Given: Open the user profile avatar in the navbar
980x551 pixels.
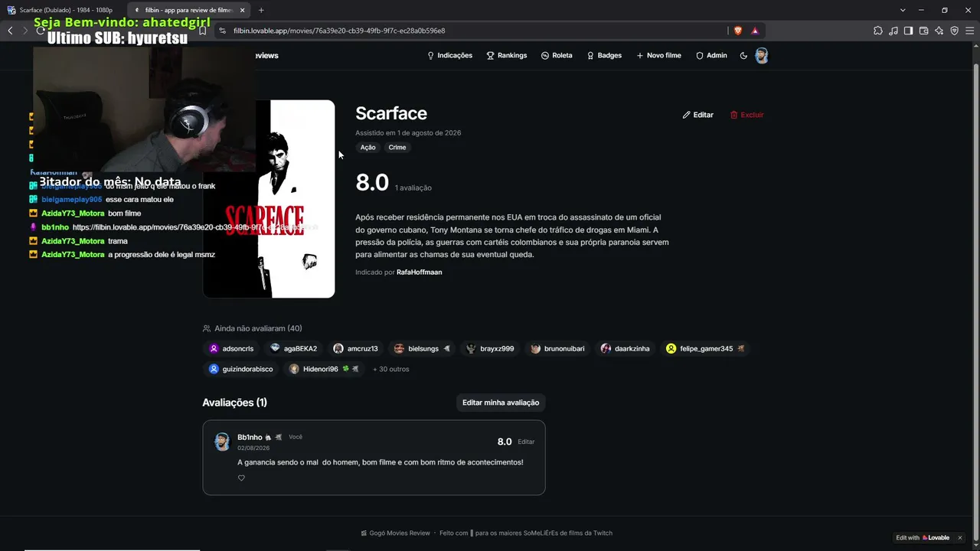Looking at the screenshot, I should 761,55.
